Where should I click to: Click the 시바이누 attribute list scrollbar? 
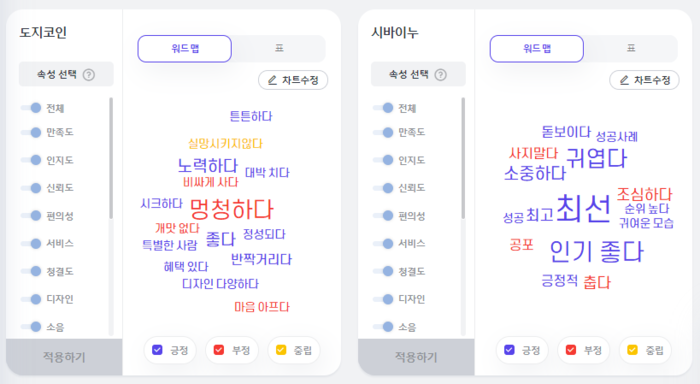[x=463, y=158]
